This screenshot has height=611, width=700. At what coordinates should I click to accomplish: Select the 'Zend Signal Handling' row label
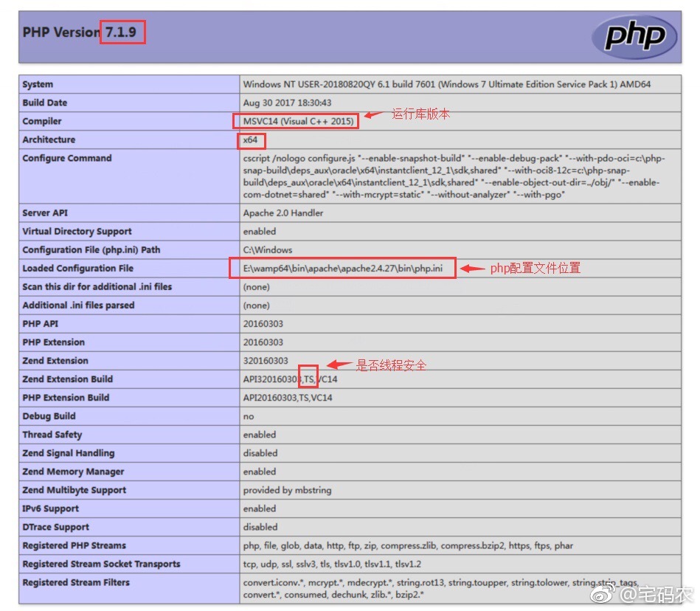(69, 453)
